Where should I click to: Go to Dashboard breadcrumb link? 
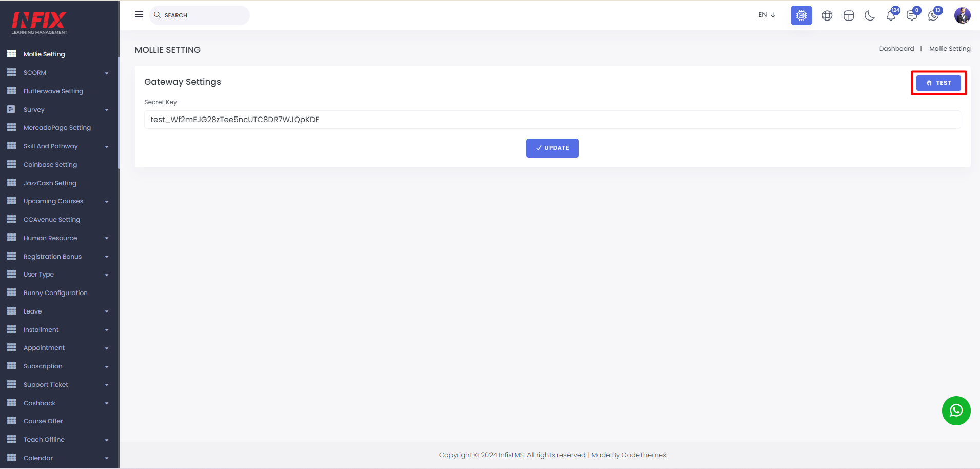click(x=896, y=49)
